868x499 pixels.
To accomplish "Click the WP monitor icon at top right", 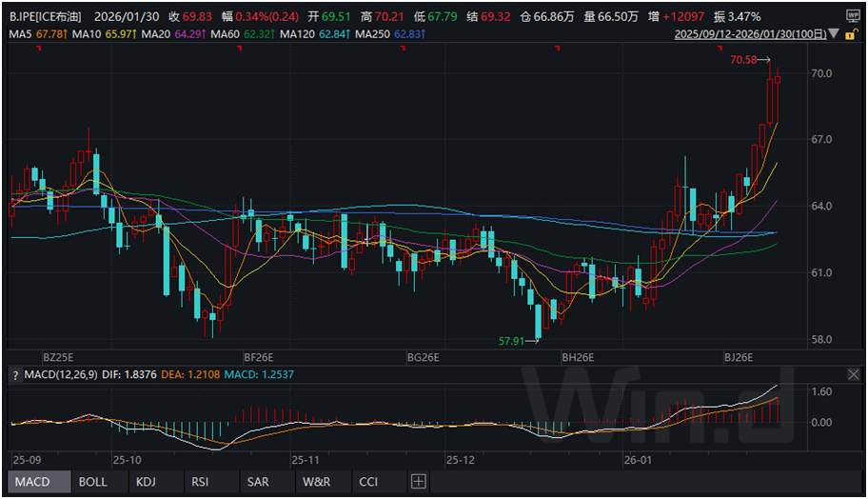I will coord(853,16).
